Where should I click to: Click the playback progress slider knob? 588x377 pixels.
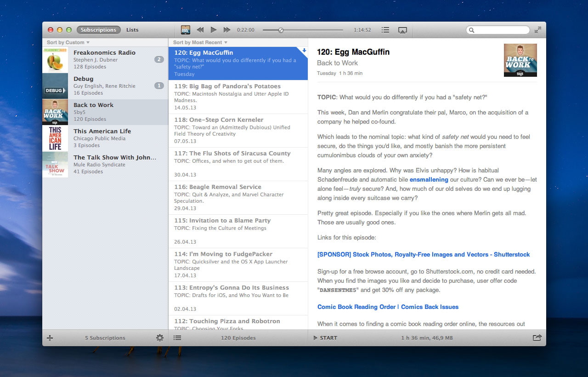(281, 30)
